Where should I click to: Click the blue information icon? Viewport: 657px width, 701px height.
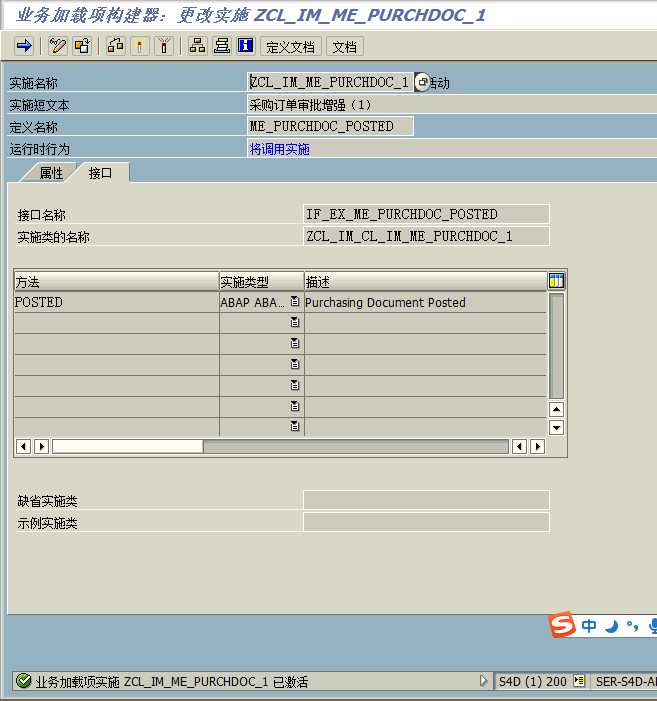(245, 46)
